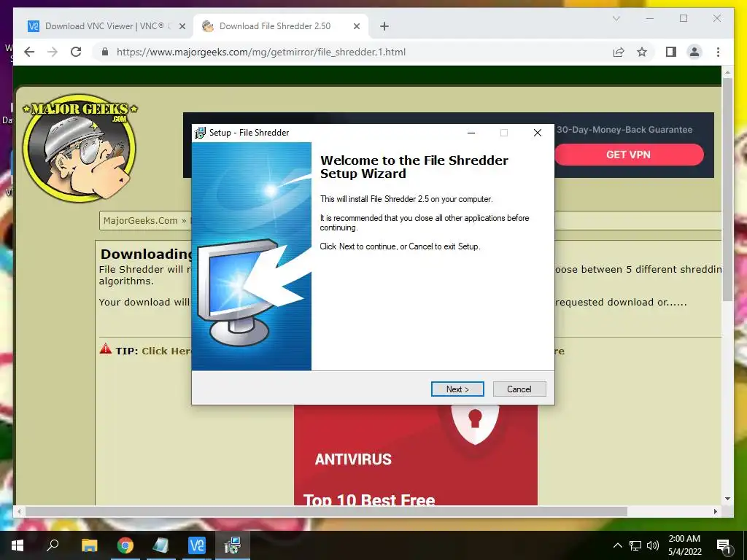Screen dimensions: 747x560
Task: Close the Download File Shredder tab
Action: 356,26
